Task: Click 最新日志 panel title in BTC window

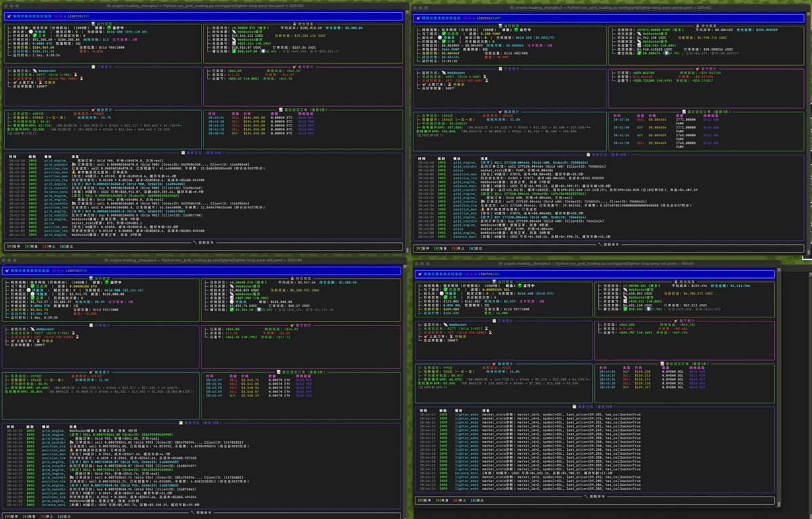Action: click(x=203, y=153)
